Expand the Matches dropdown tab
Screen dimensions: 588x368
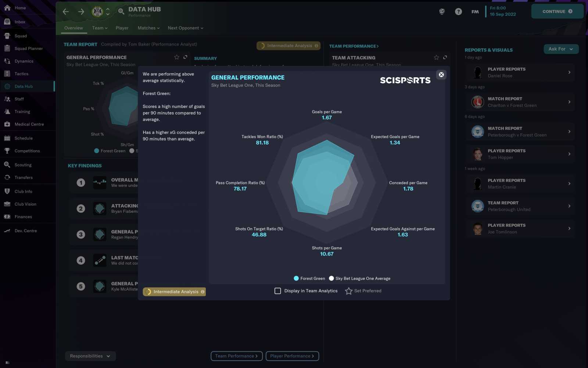click(x=149, y=28)
